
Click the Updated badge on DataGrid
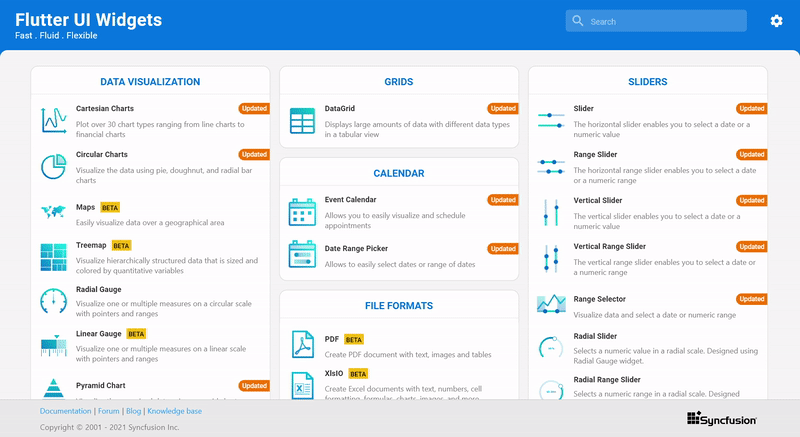pyautogui.click(x=503, y=109)
